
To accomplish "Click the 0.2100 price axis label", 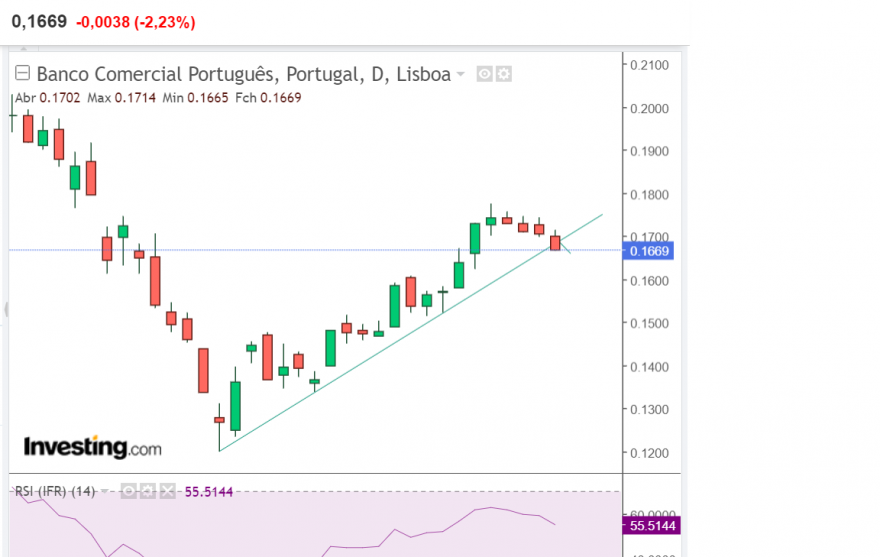I will 649,65.
